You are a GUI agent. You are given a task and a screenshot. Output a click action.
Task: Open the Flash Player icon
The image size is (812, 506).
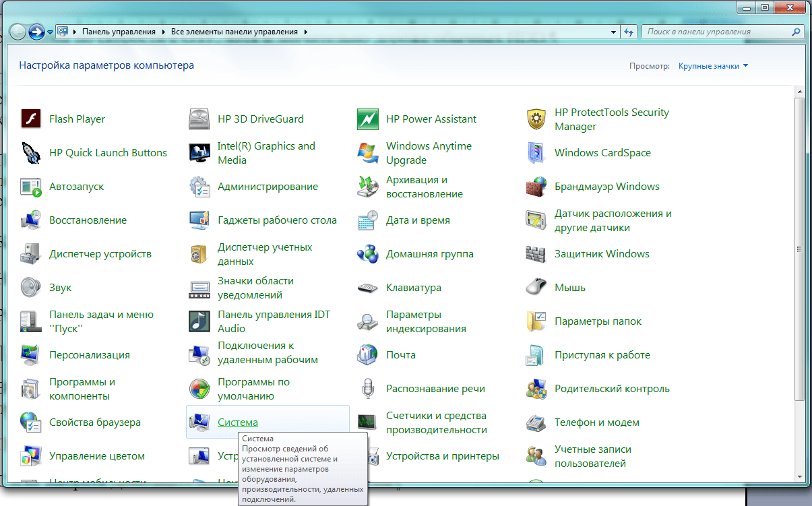click(30, 119)
